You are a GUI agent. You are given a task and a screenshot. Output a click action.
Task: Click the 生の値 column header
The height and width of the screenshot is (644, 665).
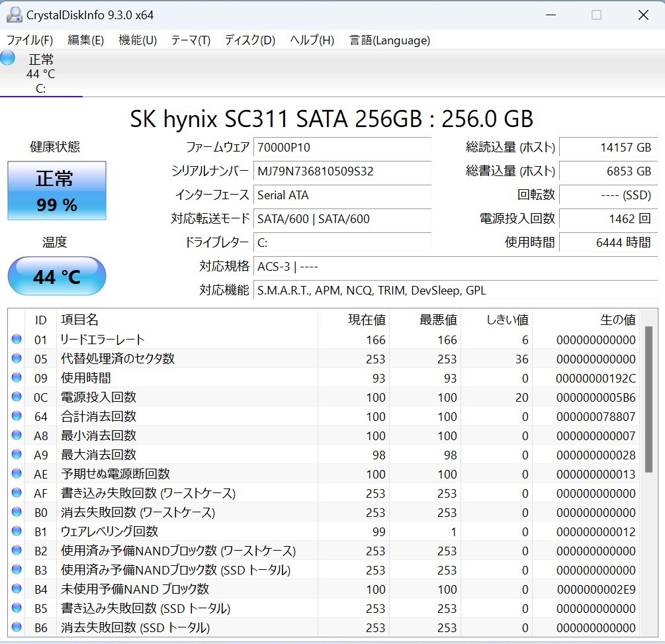point(586,320)
